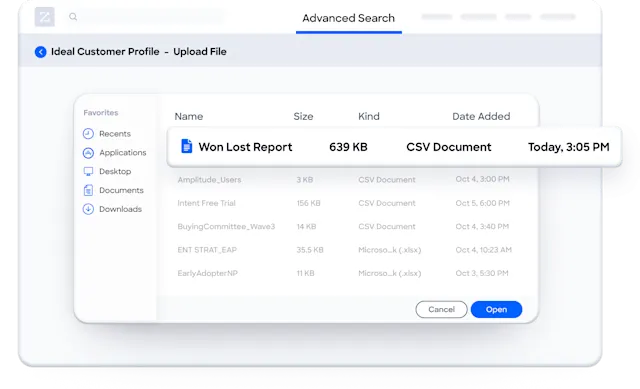This screenshot has width=640, height=389.
Task: Select the Intent Free Trial file
Action: [x=206, y=203]
